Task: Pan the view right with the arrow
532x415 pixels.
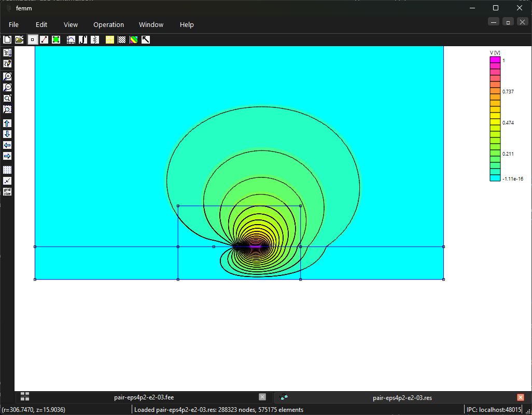Action: pos(7,156)
